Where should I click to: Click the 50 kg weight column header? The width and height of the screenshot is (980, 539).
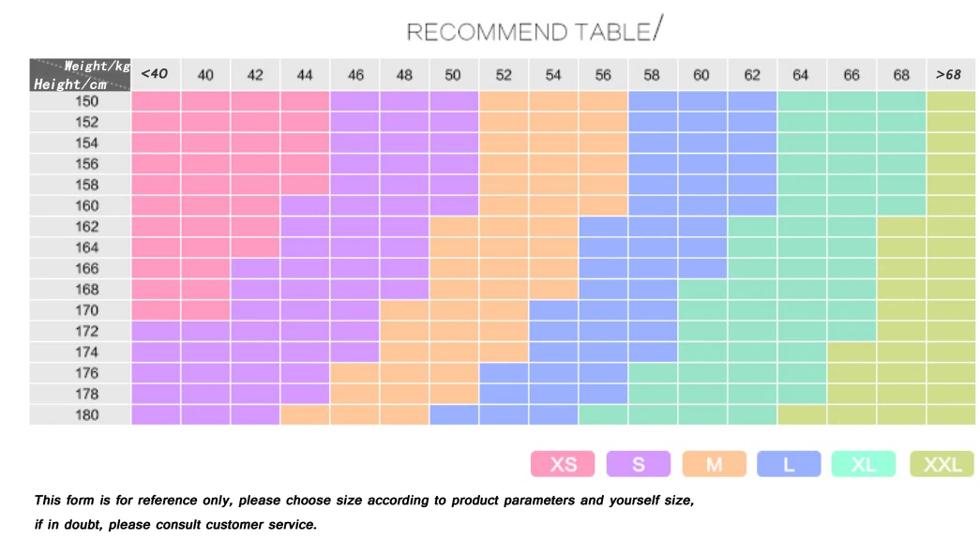[454, 75]
